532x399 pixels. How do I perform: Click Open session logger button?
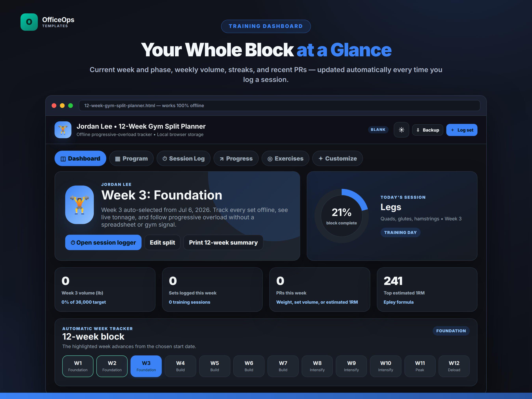[x=103, y=242]
